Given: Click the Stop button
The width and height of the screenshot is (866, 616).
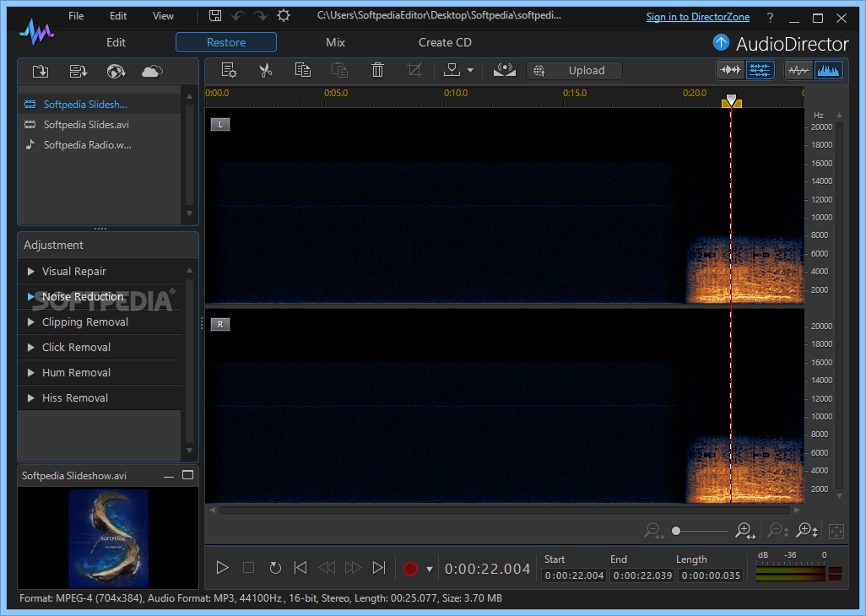Looking at the screenshot, I should pyautogui.click(x=248, y=568).
